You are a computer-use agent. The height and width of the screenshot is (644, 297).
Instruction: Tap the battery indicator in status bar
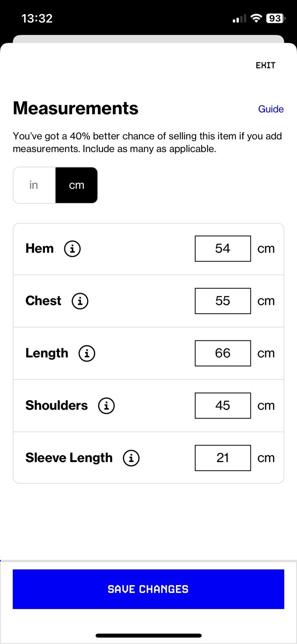click(x=275, y=19)
